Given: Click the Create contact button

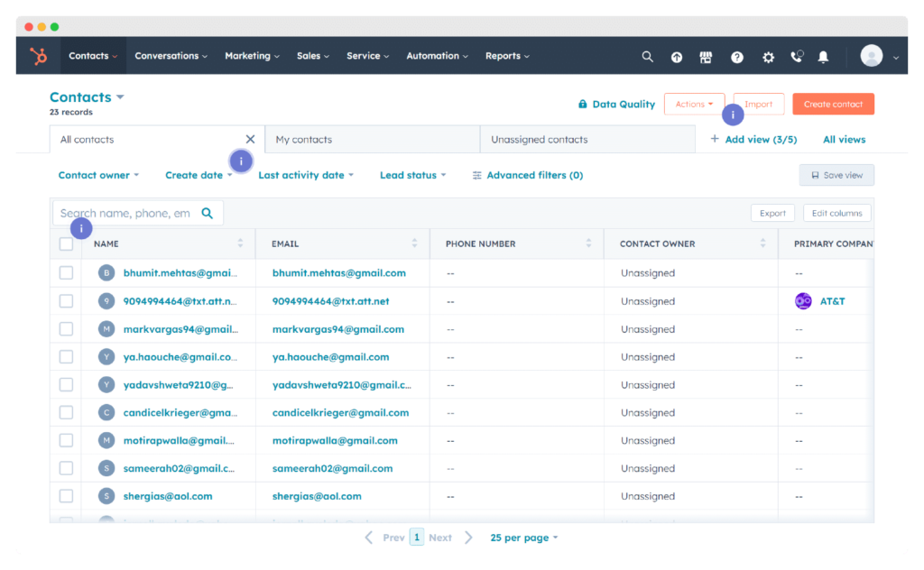Looking at the screenshot, I should [x=833, y=105].
